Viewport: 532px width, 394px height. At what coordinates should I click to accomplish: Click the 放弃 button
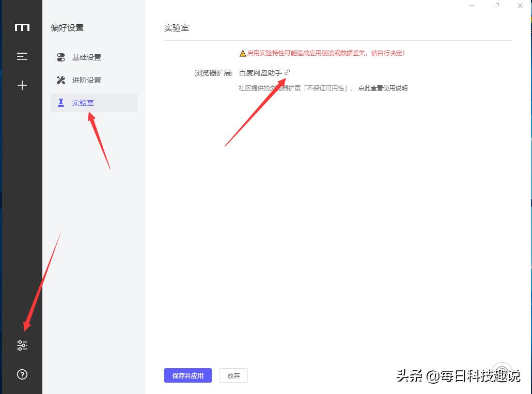233,375
